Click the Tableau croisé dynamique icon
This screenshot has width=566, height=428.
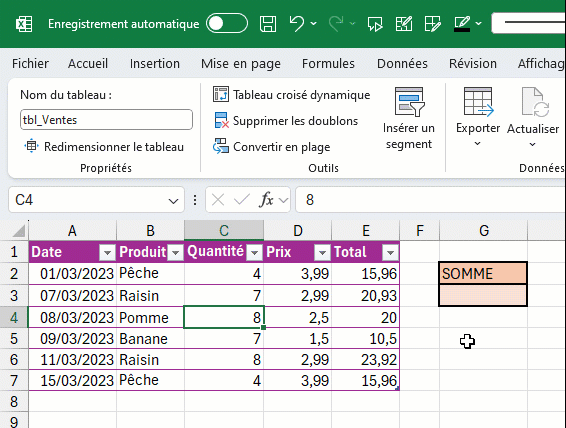point(221,94)
